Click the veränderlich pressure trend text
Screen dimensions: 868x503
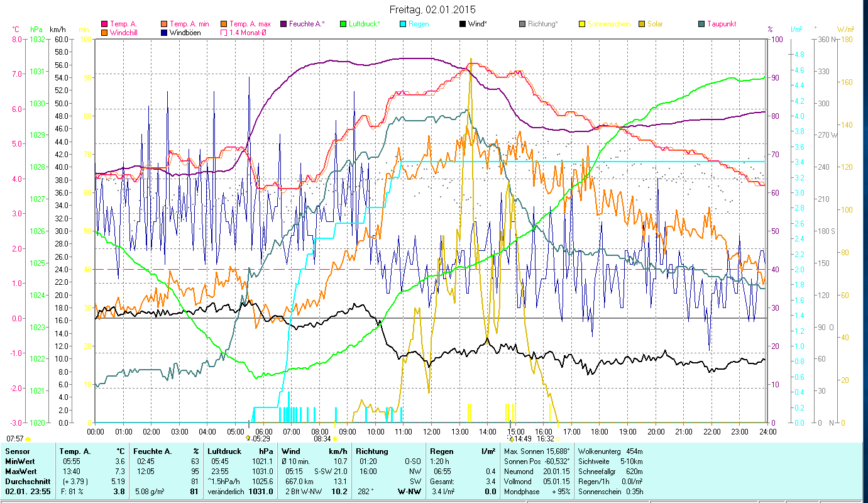coord(226,492)
